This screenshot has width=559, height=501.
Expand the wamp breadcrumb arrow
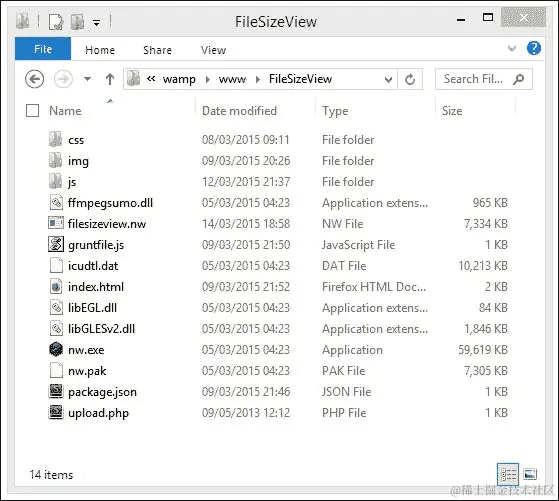tap(207, 79)
